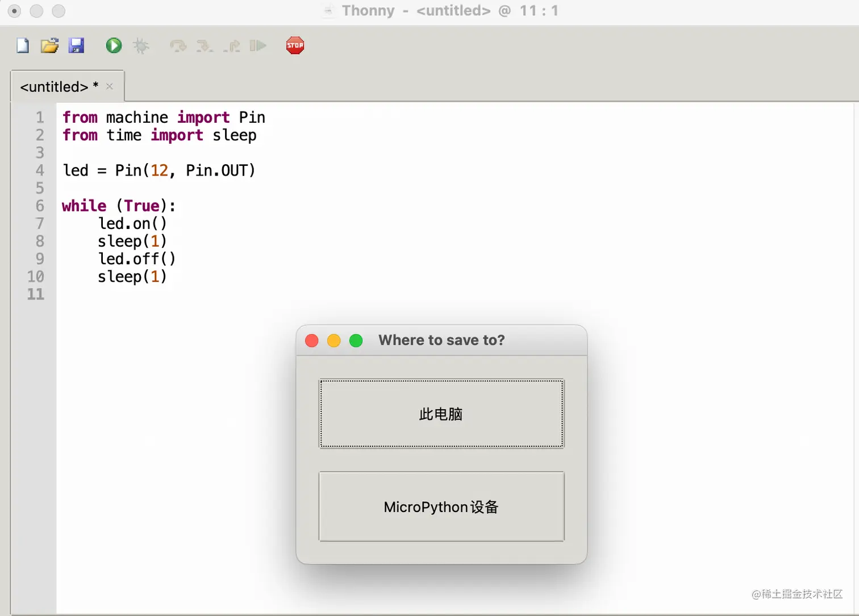Viewport: 859px width, 616px height.
Task: Step into using the debugger toolbar icon
Action: point(205,45)
